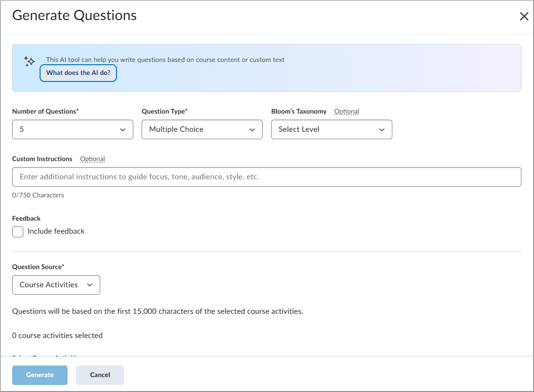Image resolution: width=534 pixels, height=392 pixels.
Task: Click the chevron on Question Source dropdown
Action: (x=89, y=284)
